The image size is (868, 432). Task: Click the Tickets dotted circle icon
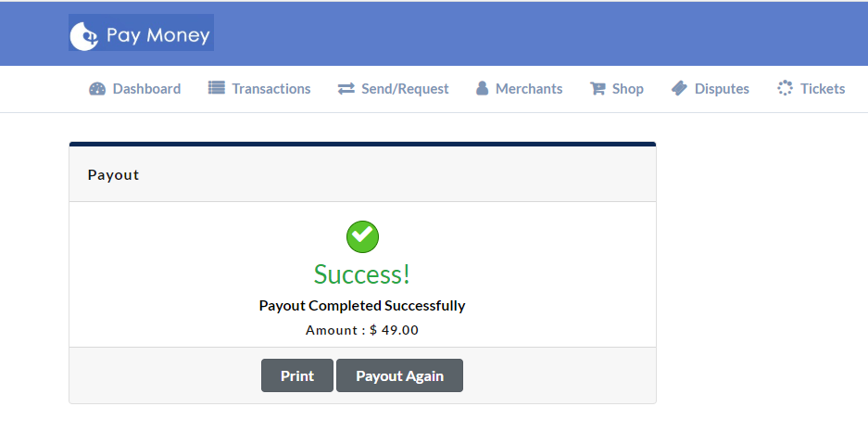pyautogui.click(x=786, y=89)
